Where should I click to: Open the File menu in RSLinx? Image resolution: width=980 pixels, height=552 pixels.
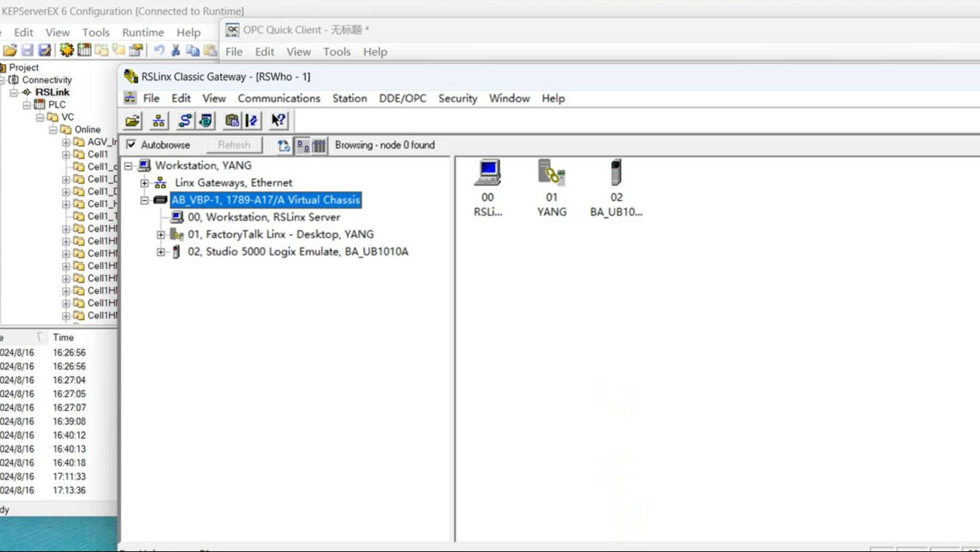click(x=152, y=98)
